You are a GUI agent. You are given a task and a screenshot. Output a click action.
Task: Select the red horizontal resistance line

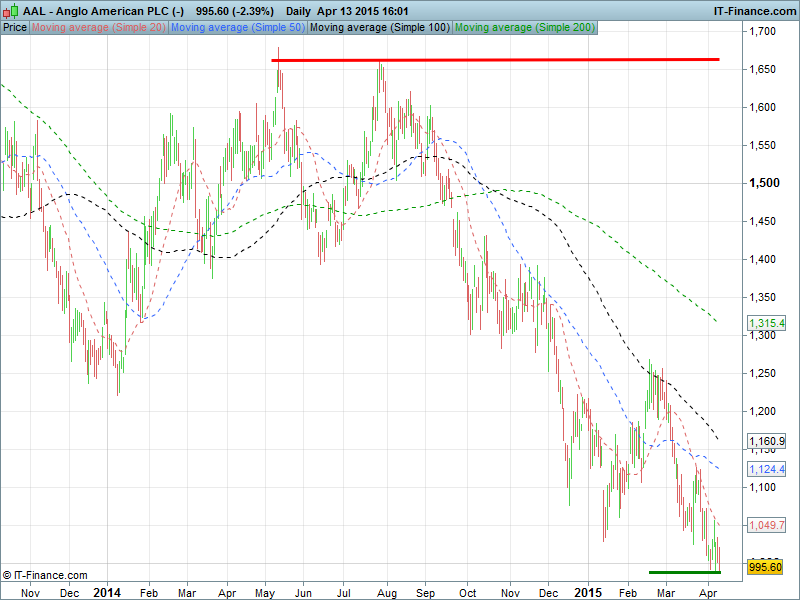[x=495, y=60]
